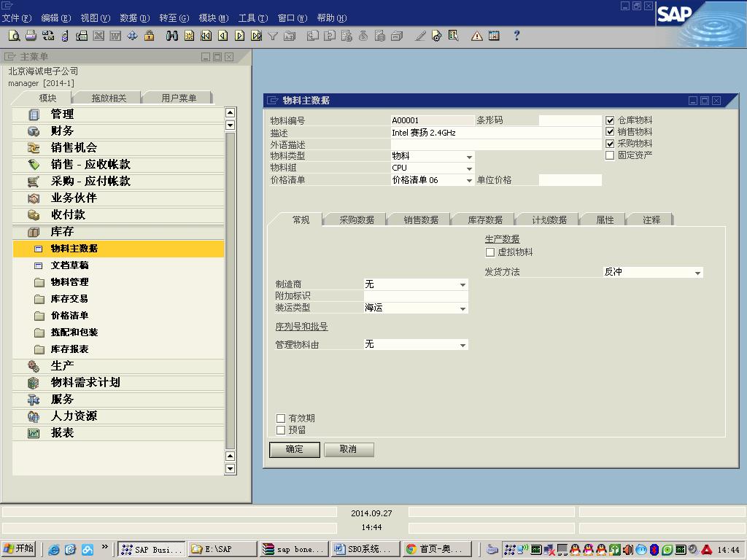Open the 物料组 CPU dropdown
The height and width of the screenshot is (560, 747).
pos(469,168)
